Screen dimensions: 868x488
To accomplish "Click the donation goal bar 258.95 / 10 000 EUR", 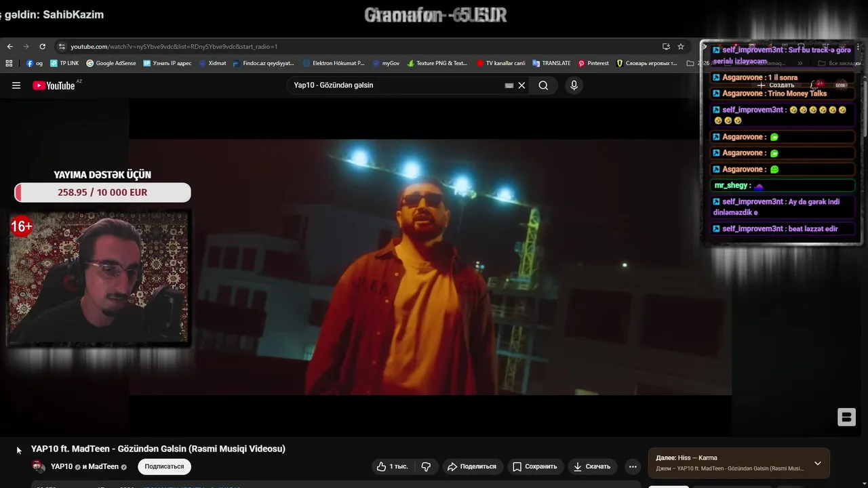I will click(102, 192).
